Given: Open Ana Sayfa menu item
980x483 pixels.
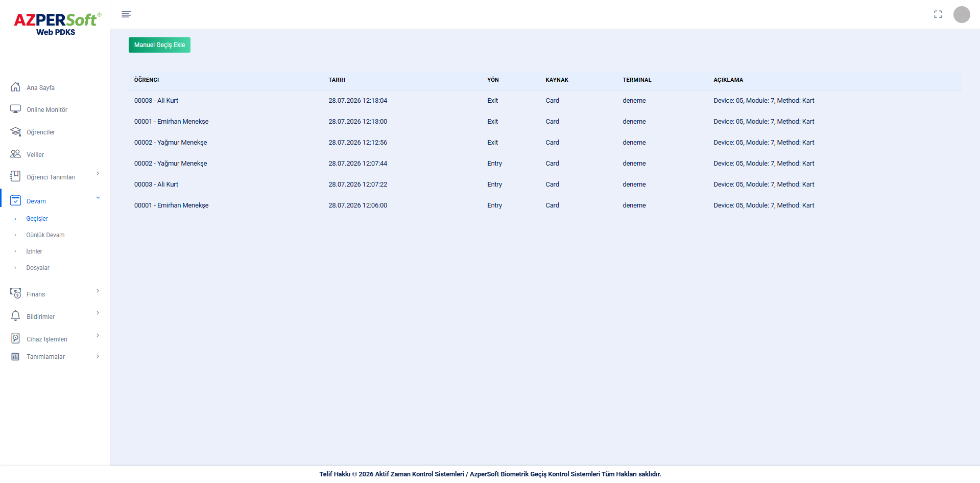Looking at the screenshot, I should point(40,88).
